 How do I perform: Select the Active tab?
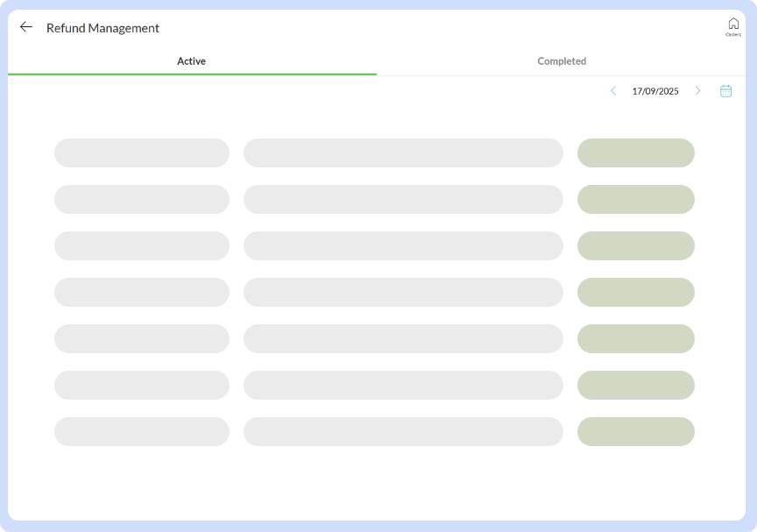(191, 61)
